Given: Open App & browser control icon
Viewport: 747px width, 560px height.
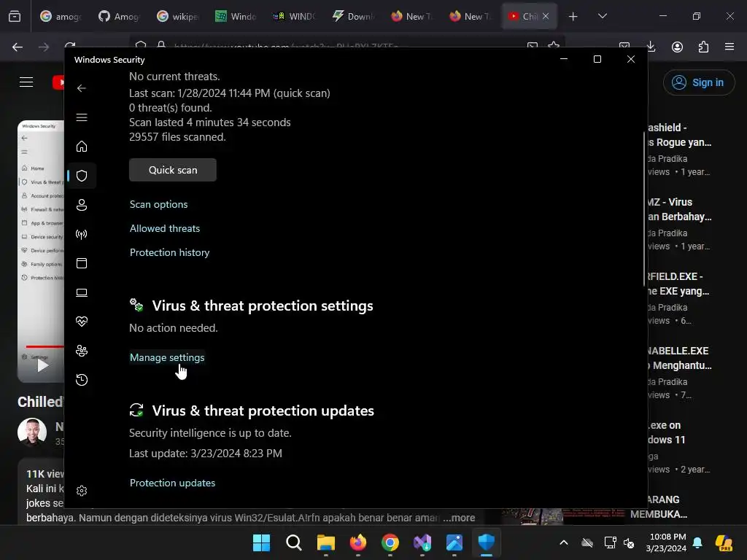Looking at the screenshot, I should pyautogui.click(x=82, y=263).
